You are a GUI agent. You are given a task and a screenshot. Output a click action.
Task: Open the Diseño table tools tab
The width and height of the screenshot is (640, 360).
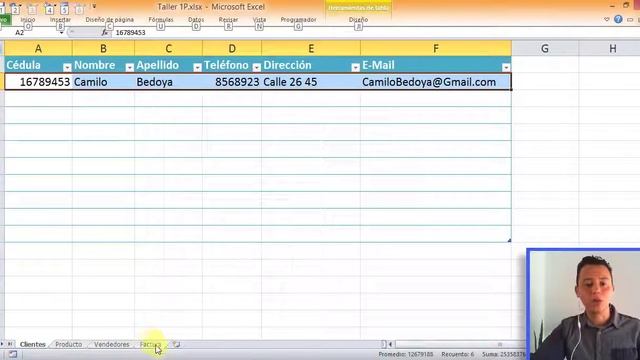(358, 20)
